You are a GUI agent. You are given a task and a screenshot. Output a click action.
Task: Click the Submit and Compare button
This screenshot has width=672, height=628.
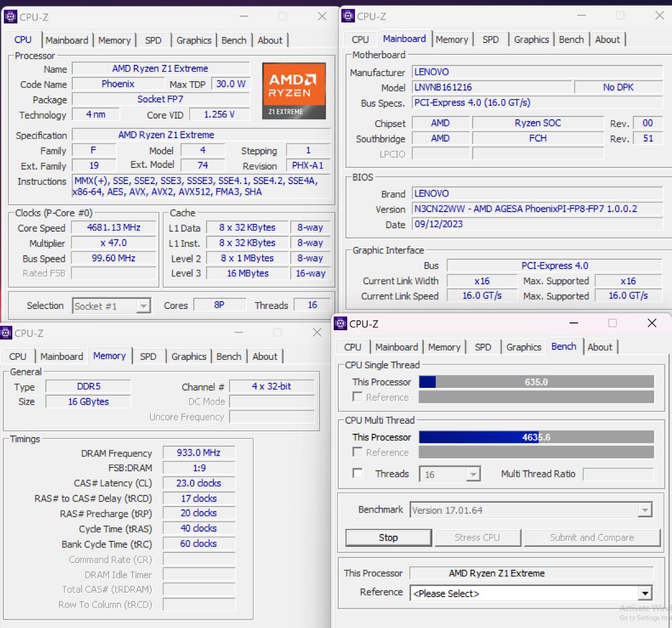(x=591, y=537)
